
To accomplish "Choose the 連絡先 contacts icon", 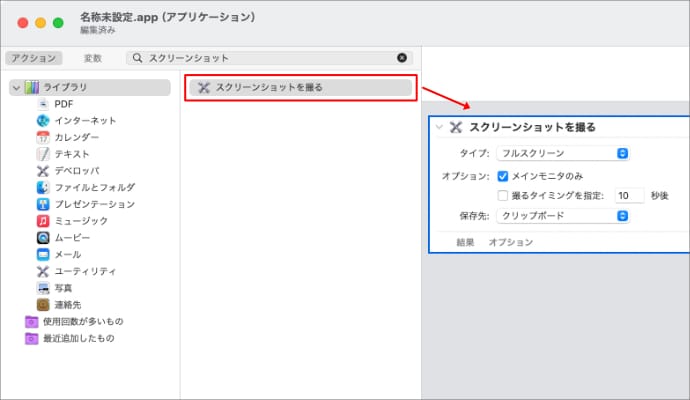I will 43,304.
